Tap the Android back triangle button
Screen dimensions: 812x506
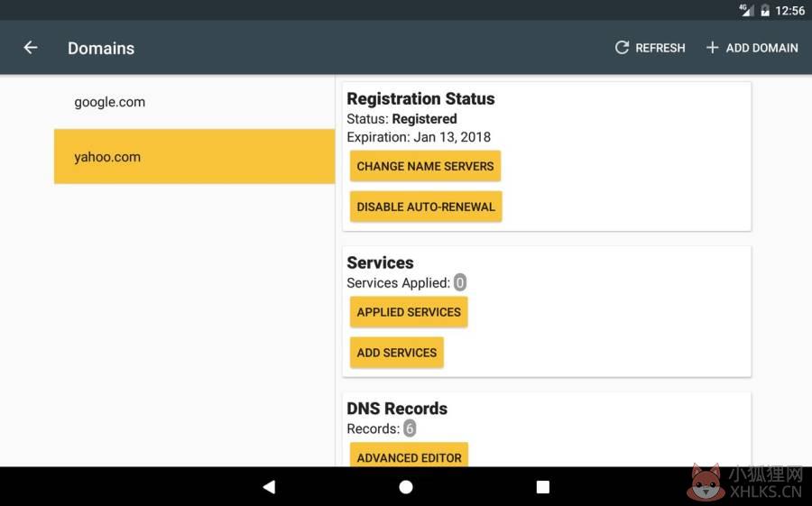269,487
